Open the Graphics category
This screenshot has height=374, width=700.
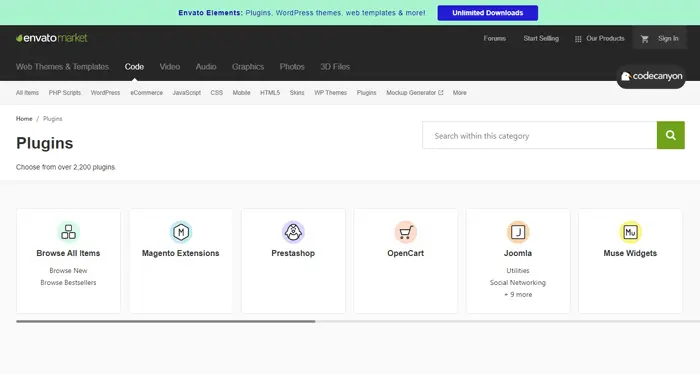point(248,66)
